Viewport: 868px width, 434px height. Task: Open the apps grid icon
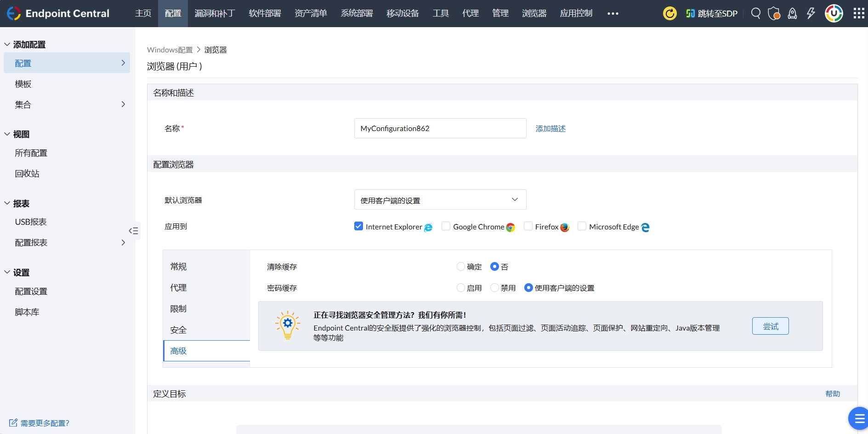tap(858, 13)
